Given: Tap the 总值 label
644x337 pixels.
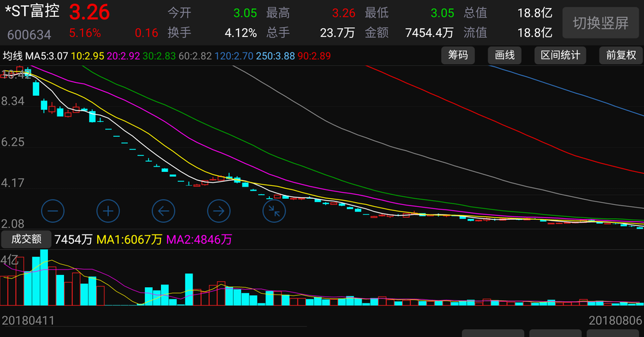Looking at the screenshot, I should click(x=475, y=13).
